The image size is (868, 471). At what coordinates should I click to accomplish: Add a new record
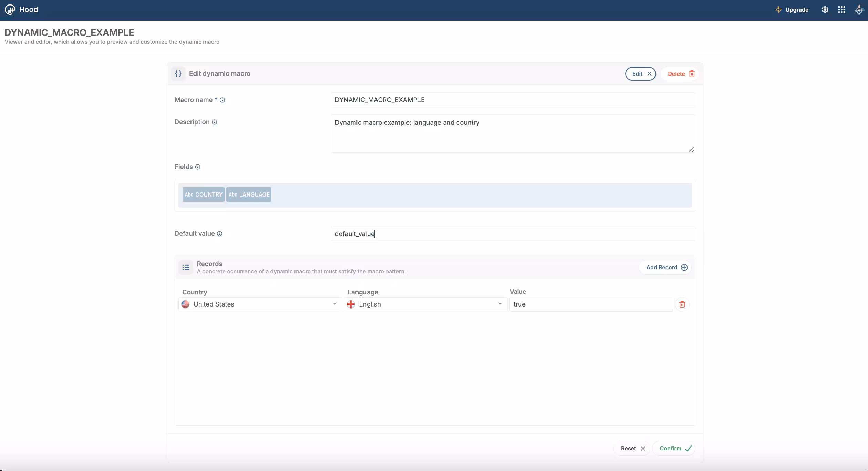pos(665,267)
